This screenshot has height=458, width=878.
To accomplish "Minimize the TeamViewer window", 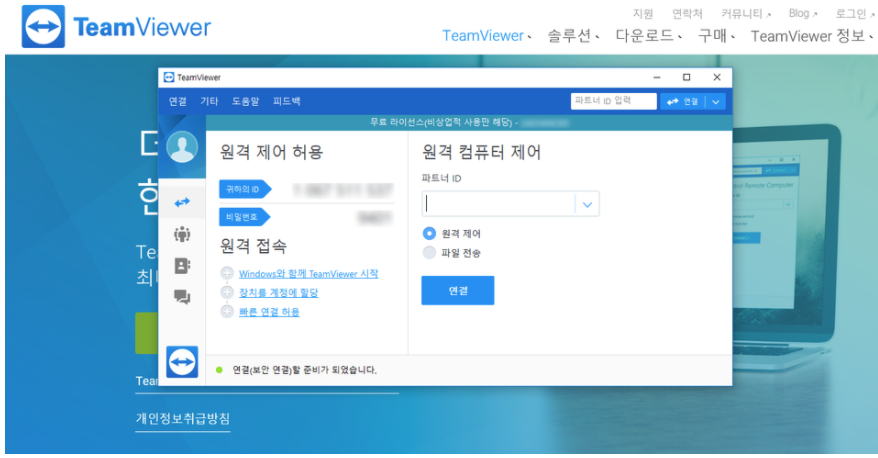I will click(657, 77).
